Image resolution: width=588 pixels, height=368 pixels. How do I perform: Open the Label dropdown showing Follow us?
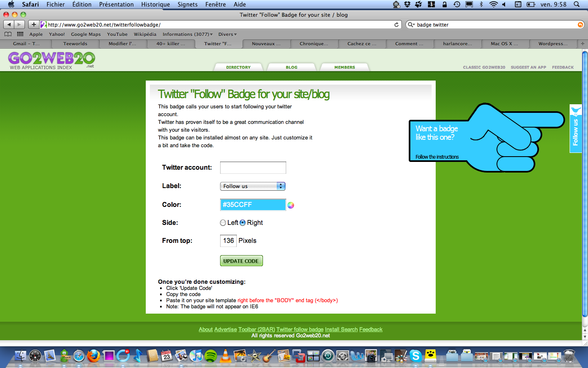pos(252,186)
